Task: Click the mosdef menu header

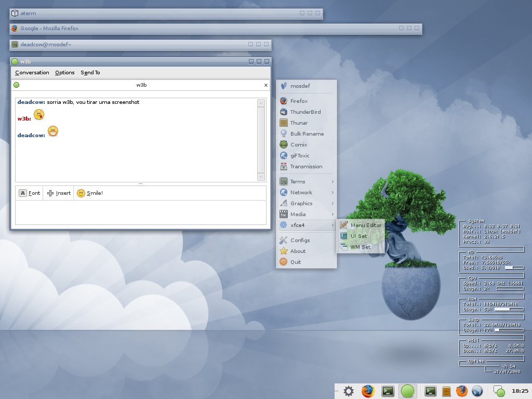Action: [307, 86]
